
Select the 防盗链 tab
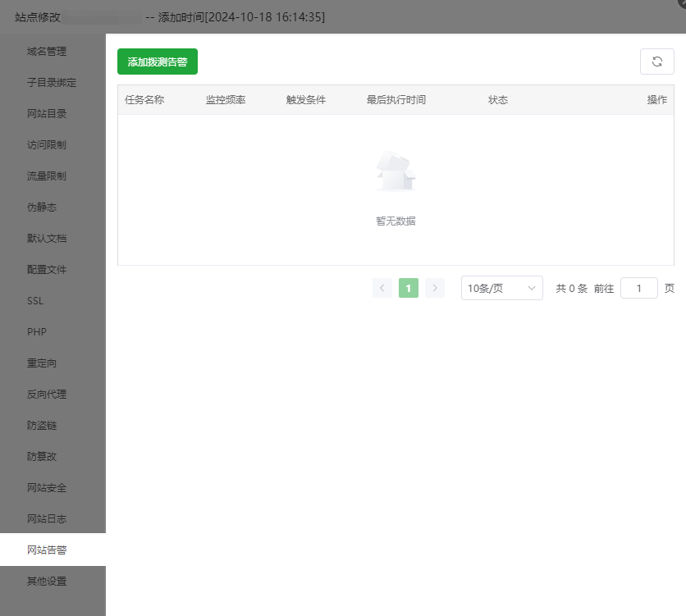(x=42, y=426)
